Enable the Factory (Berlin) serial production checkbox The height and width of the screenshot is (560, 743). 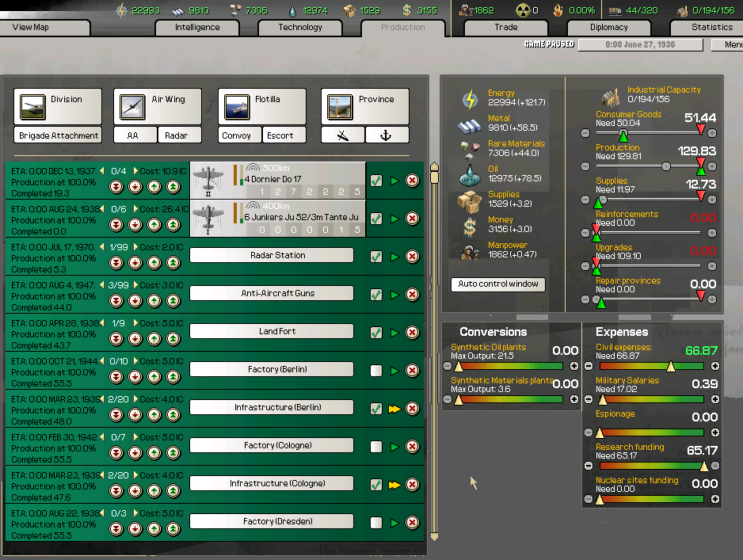[376, 371]
